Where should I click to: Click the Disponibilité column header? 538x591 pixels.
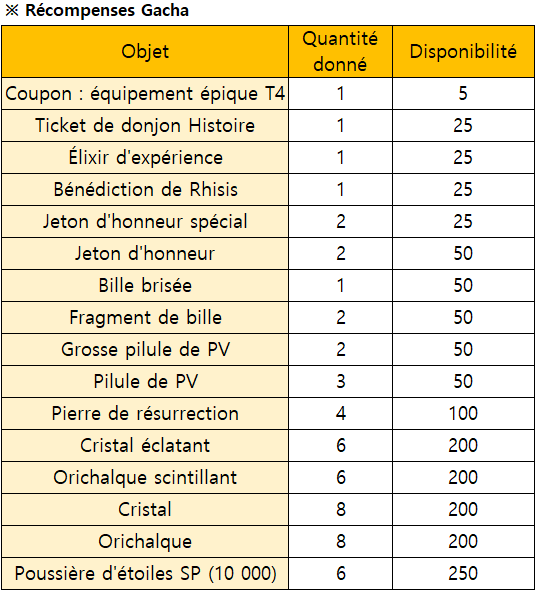coord(463,52)
